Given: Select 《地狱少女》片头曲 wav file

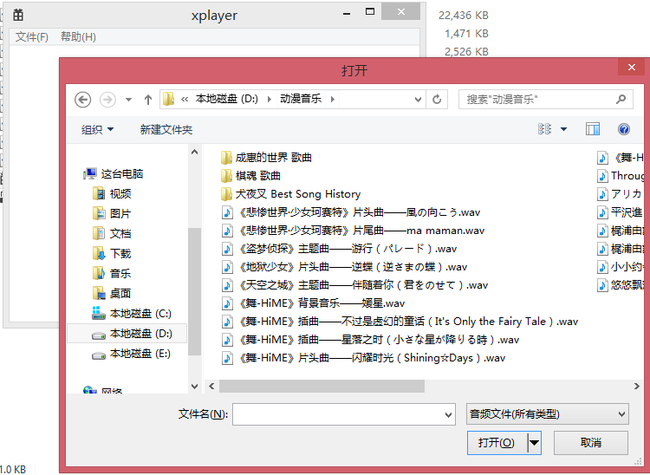Looking at the screenshot, I should point(344,267).
